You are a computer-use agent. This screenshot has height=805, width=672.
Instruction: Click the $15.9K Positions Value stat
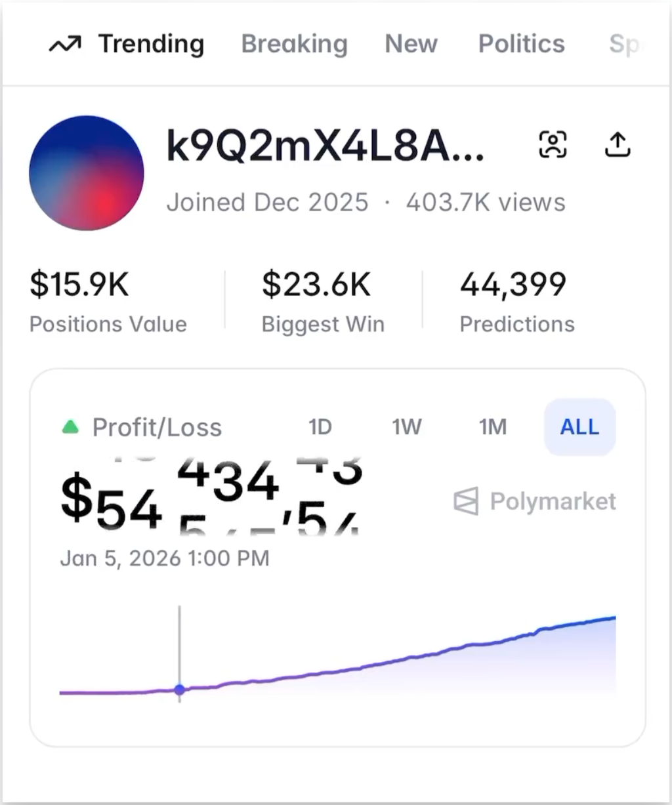pyautogui.click(x=79, y=285)
